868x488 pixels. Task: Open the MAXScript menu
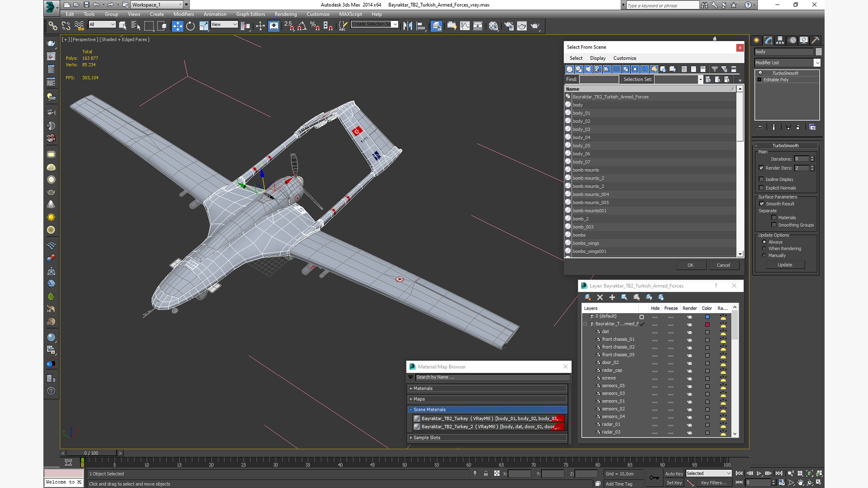pos(350,14)
